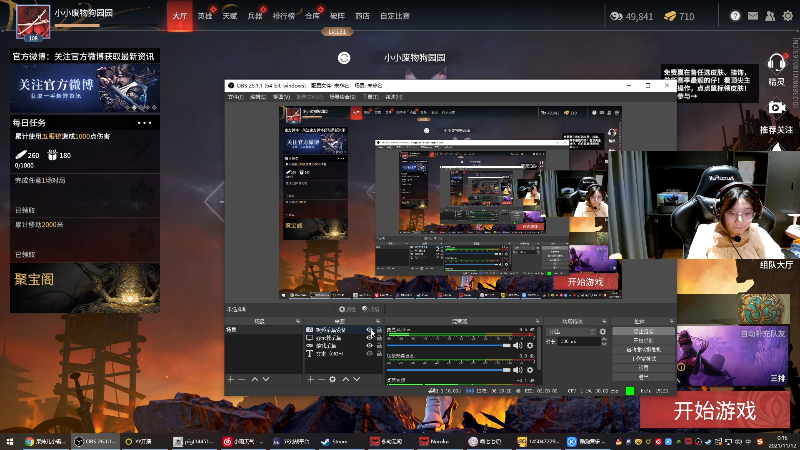800x450 pixels.
Task: Toggle visibility of the video capture source
Action: (x=369, y=330)
